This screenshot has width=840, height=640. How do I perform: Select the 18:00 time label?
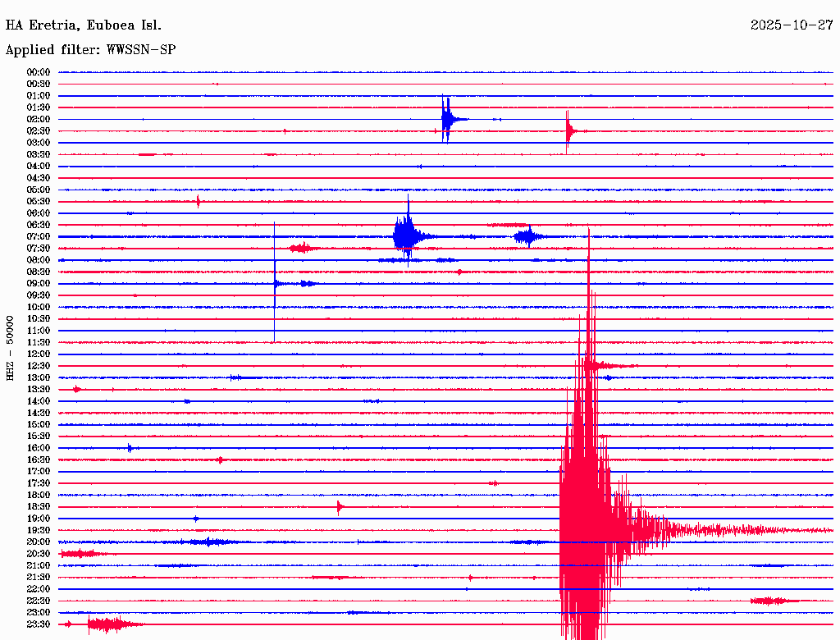tap(39, 495)
